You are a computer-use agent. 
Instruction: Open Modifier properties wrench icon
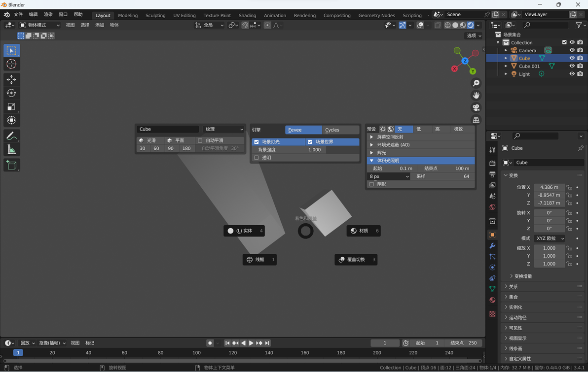click(492, 246)
